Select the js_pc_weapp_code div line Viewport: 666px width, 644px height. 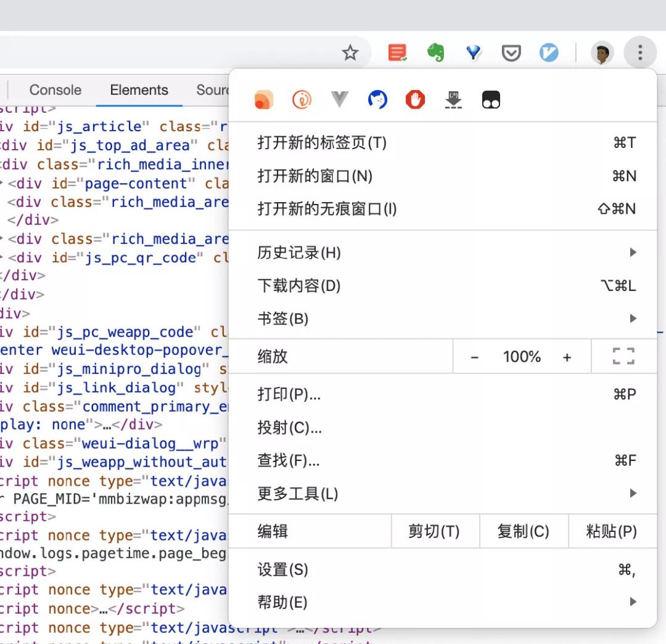coord(114,332)
